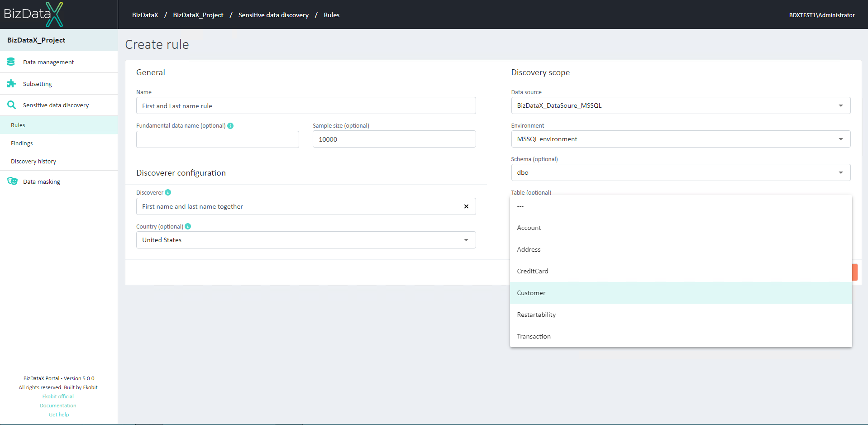This screenshot has width=868, height=425.
Task: Select Restartability table option
Action: (681, 315)
